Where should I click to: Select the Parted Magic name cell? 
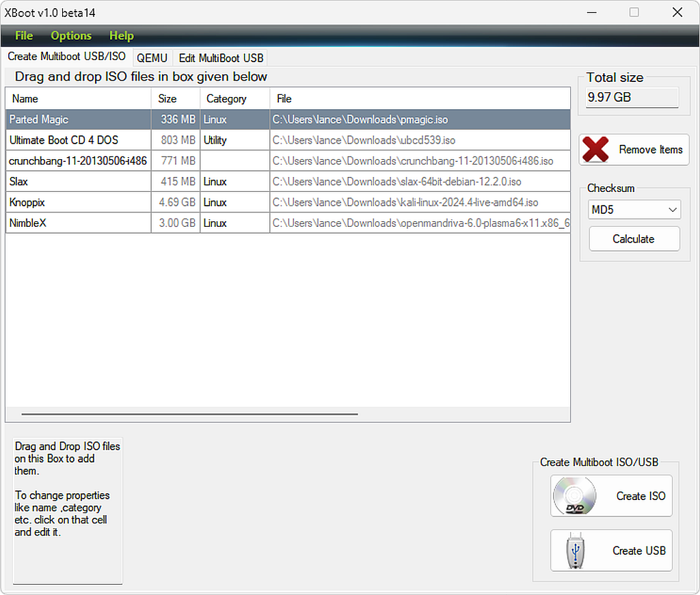[78, 120]
